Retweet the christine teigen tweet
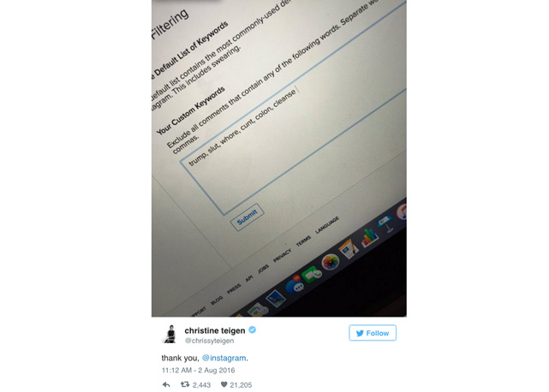This screenshot has width=549, height=392. coord(185,384)
